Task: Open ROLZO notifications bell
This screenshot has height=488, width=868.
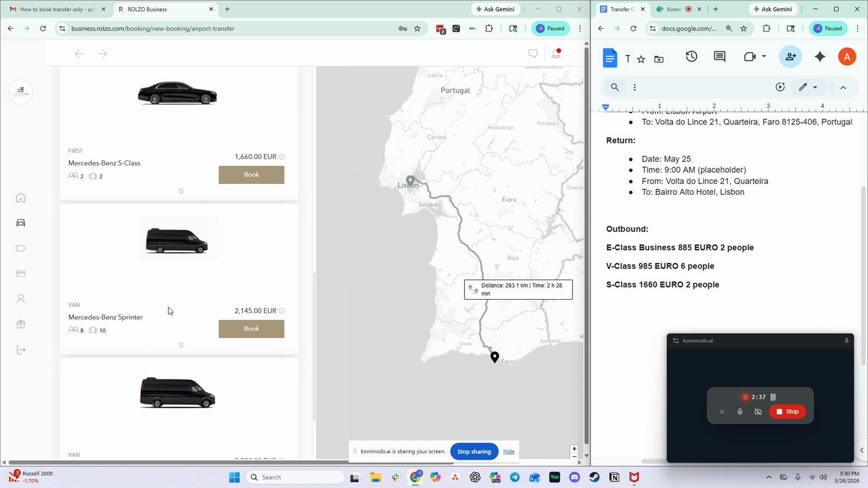Action: pyautogui.click(x=556, y=53)
